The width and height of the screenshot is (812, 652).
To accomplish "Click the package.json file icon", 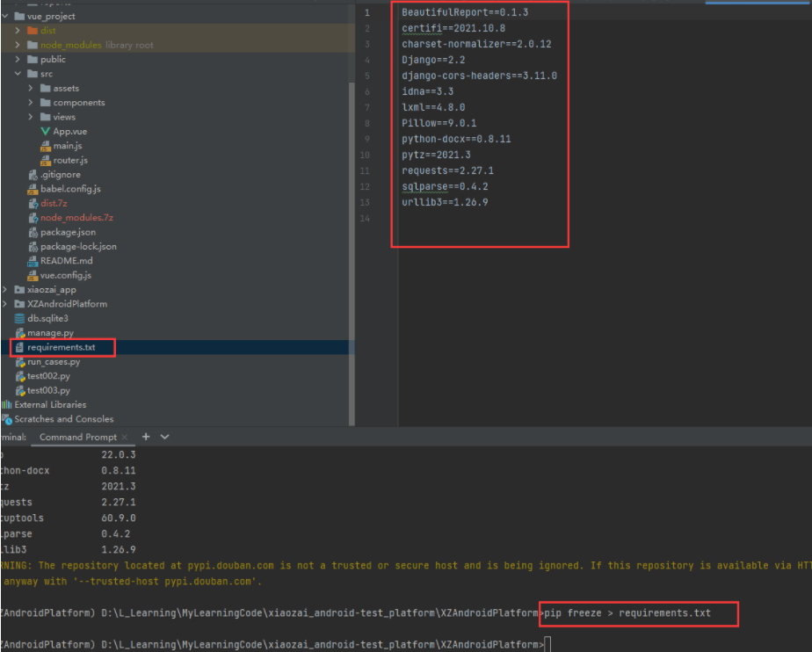I will (x=33, y=233).
